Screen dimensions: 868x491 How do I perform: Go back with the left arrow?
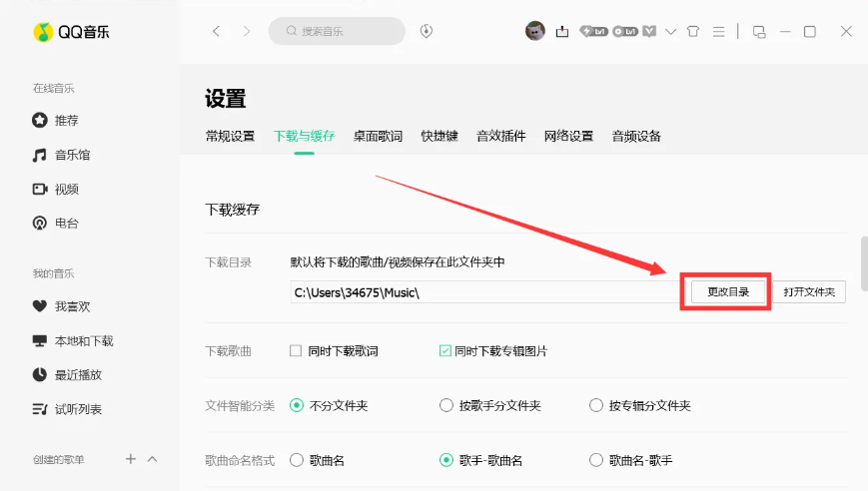click(x=217, y=31)
